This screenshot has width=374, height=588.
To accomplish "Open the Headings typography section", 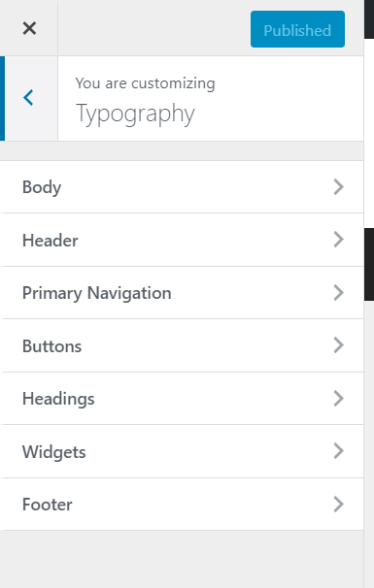I will (x=182, y=399).
